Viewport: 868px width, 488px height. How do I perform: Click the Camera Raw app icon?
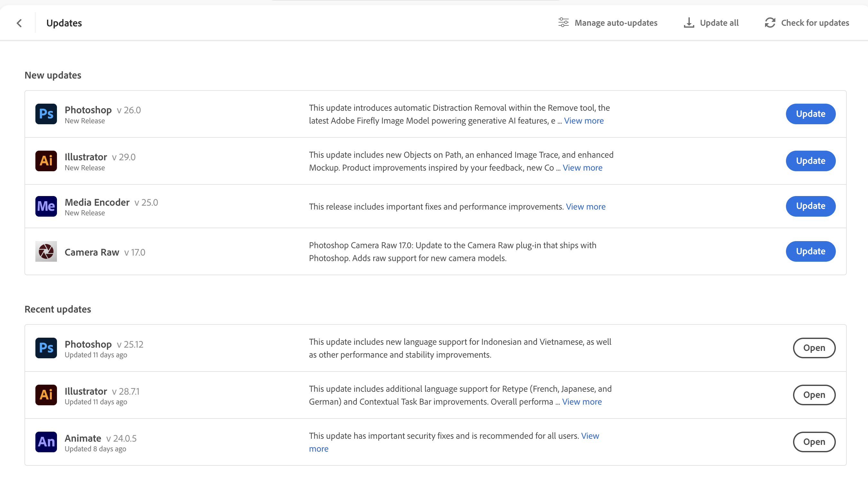46,251
